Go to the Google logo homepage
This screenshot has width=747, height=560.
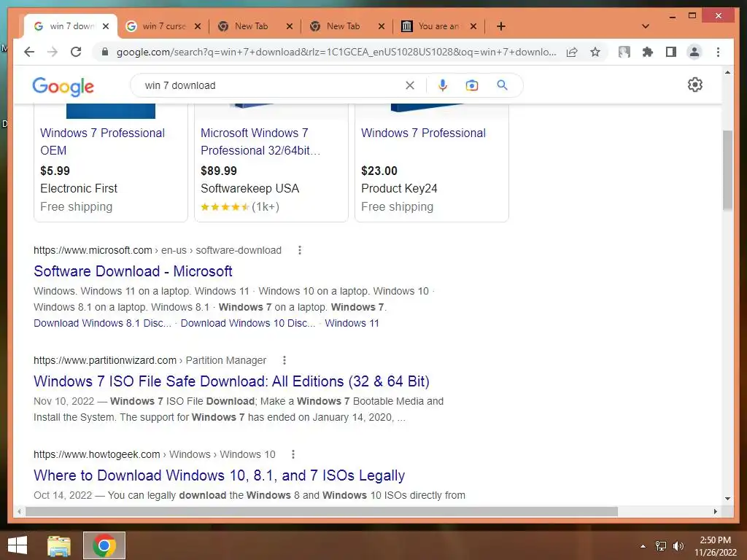pyautogui.click(x=63, y=86)
